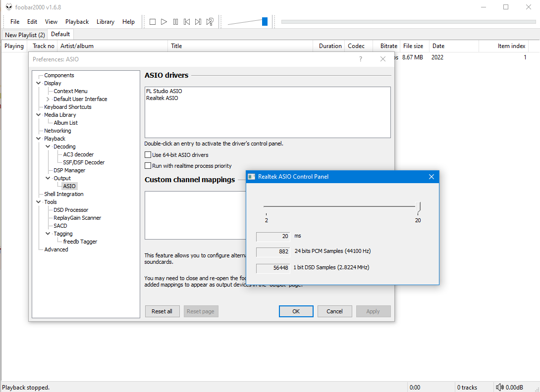Select Networking in preferences tree
This screenshot has width=540, height=392.
(57, 131)
